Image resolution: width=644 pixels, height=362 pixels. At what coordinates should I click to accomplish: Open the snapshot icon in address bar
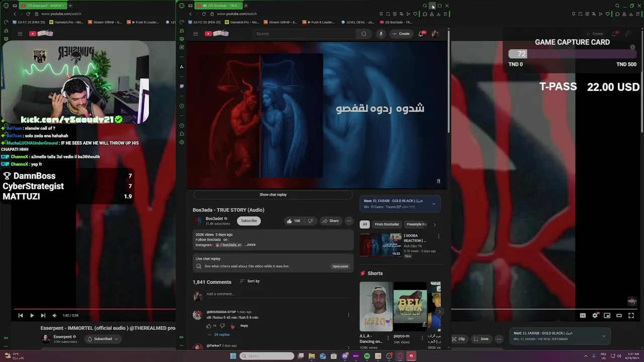(388, 14)
